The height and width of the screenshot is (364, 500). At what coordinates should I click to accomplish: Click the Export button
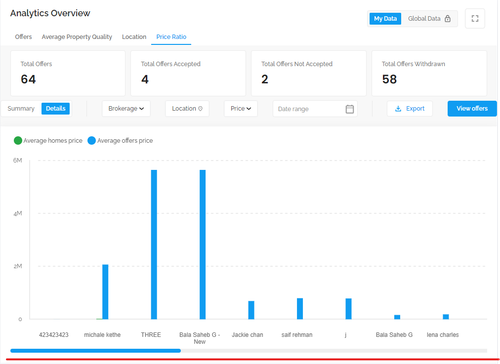pos(410,109)
